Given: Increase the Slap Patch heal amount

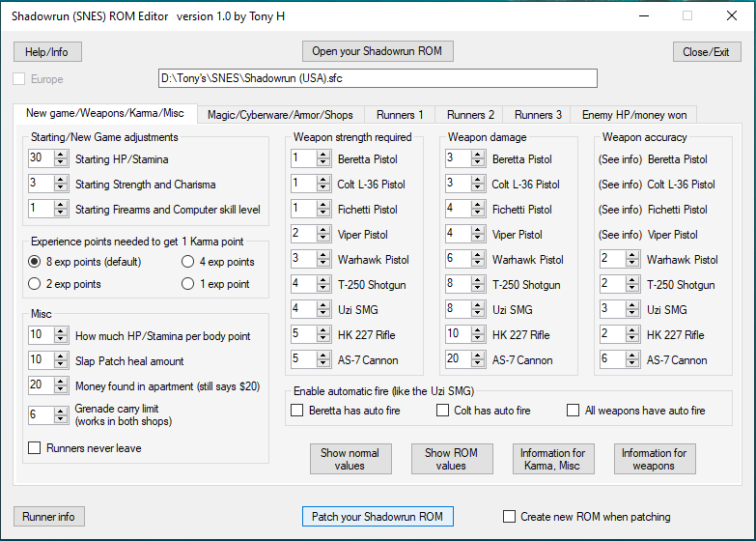Looking at the screenshot, I should pyautogui.click(x=62, y=354).
